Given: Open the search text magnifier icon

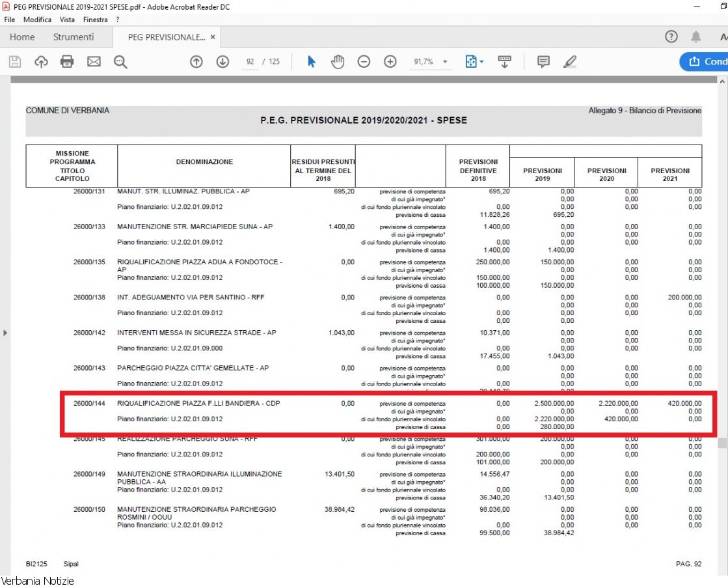Looking at the screenshot, I should [120, 62].
